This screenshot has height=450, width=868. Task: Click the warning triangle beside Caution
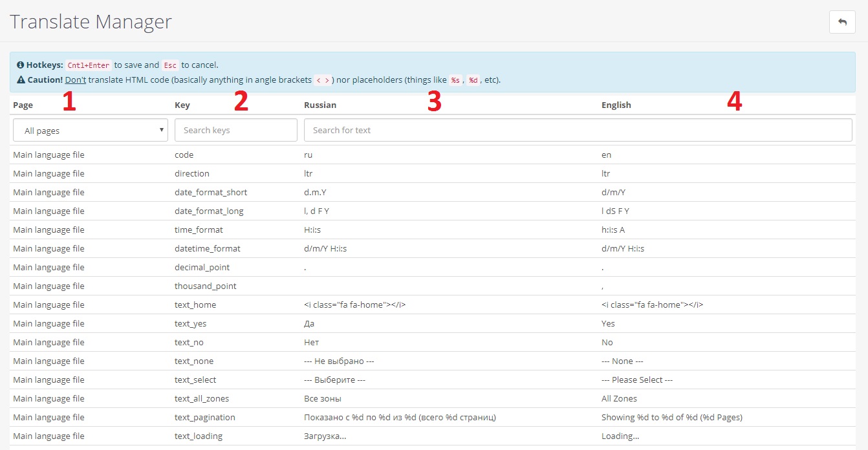[21, 81]
